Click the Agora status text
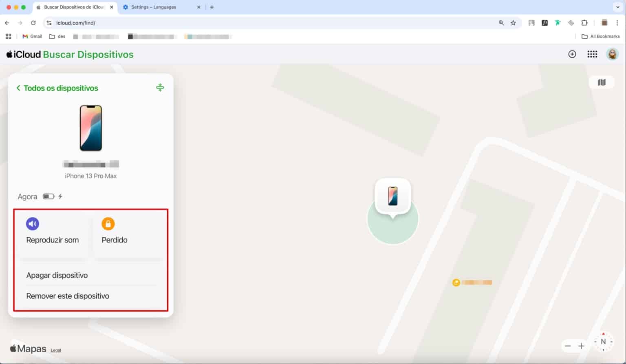626x364 pixels. point(27,196)
